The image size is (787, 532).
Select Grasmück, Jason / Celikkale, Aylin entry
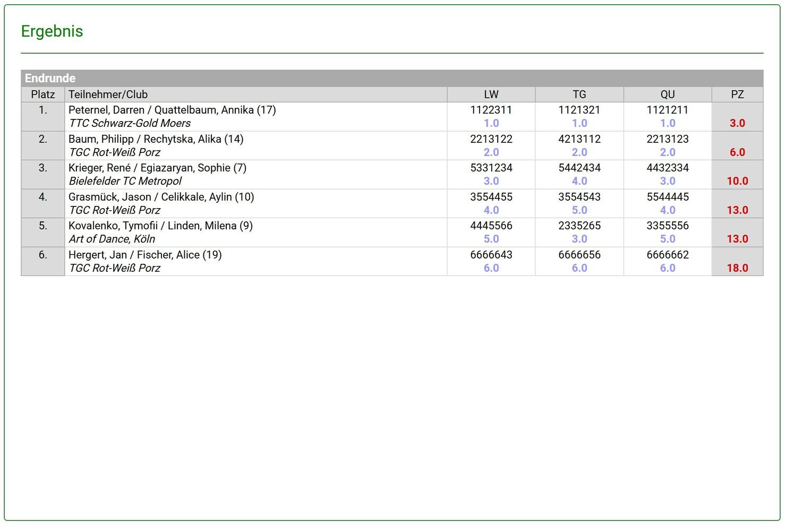161,197
